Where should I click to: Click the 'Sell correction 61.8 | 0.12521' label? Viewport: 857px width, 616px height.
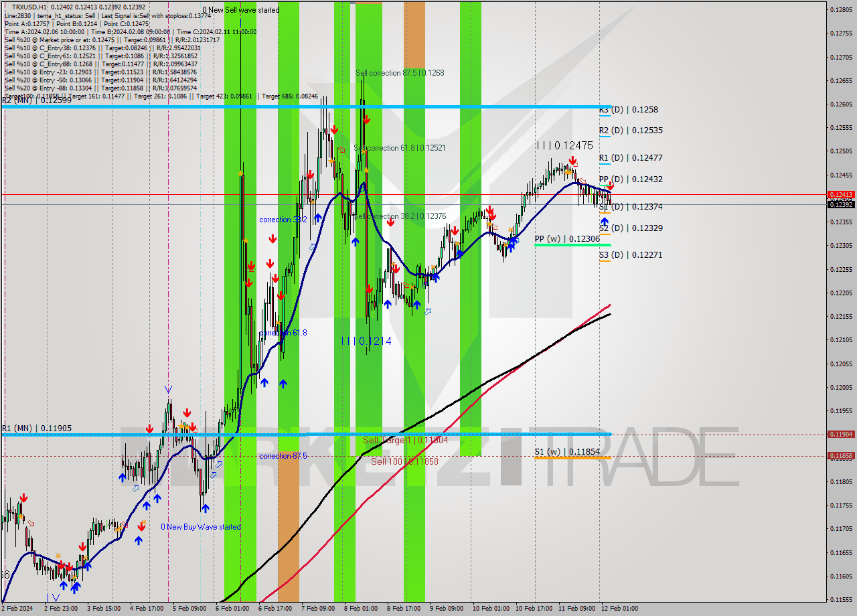click(400, 148)
